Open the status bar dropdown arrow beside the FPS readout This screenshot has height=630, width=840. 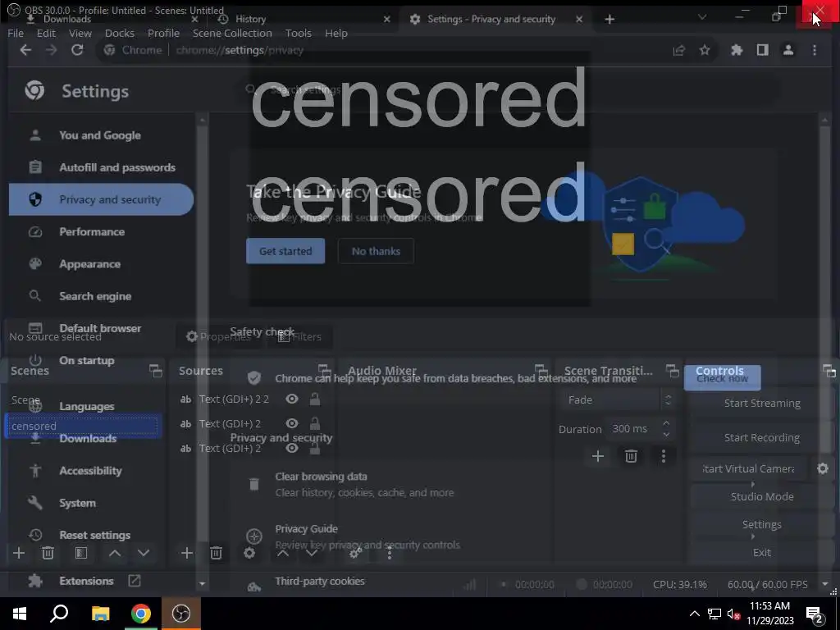pyautogui.click(x=825, y=584)
